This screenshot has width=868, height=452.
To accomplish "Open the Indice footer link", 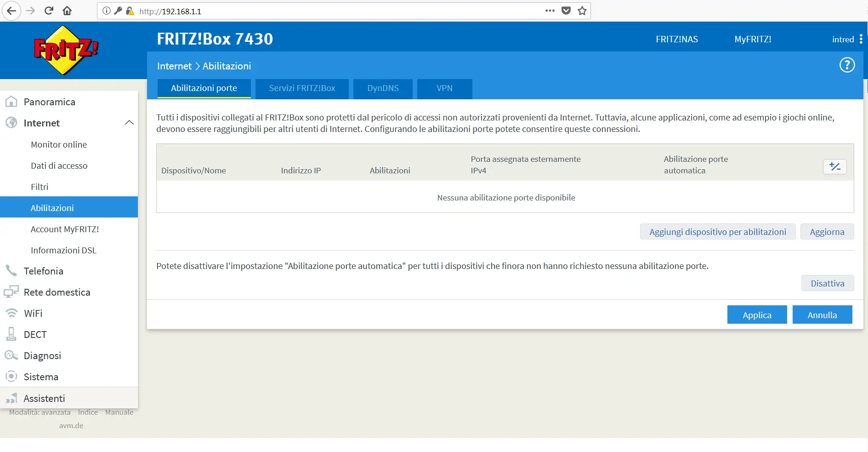I will (x=88, y=412).
